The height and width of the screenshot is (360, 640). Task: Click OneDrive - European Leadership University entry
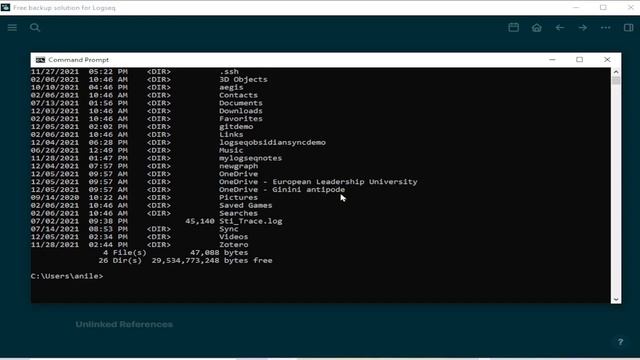[x=318, y=182]
